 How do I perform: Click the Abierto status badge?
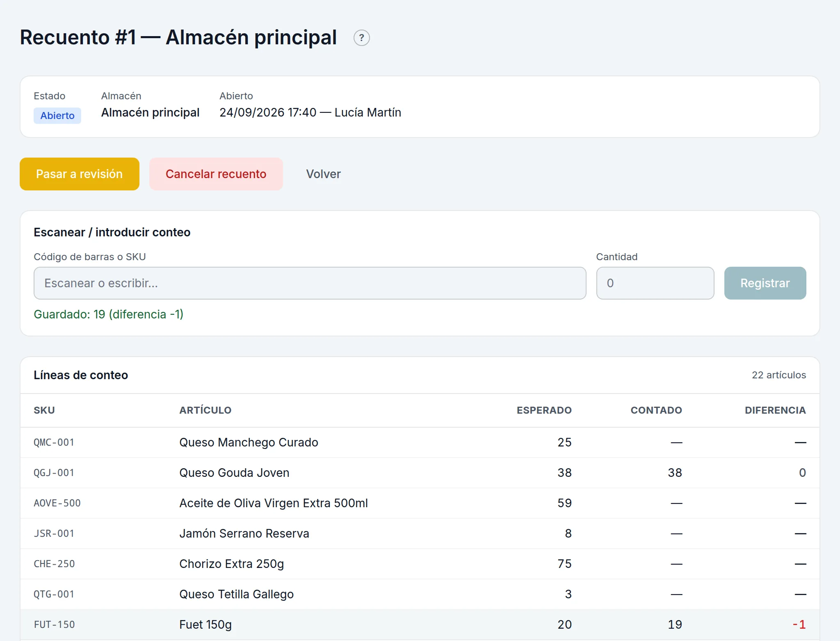(57, 116)
